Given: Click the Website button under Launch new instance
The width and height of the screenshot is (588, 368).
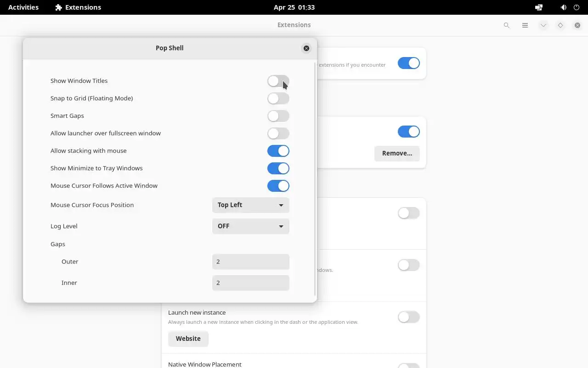Looking at the screenshot, I should [x=188, y=339].
